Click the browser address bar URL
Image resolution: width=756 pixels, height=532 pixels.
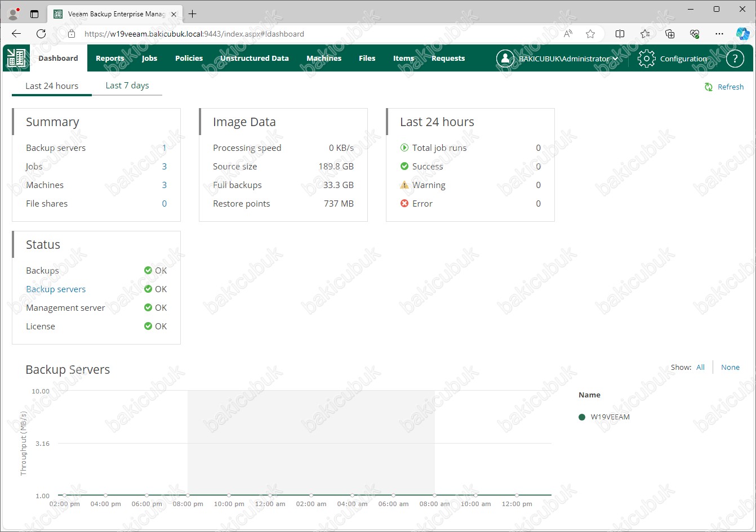coord(194,34)
